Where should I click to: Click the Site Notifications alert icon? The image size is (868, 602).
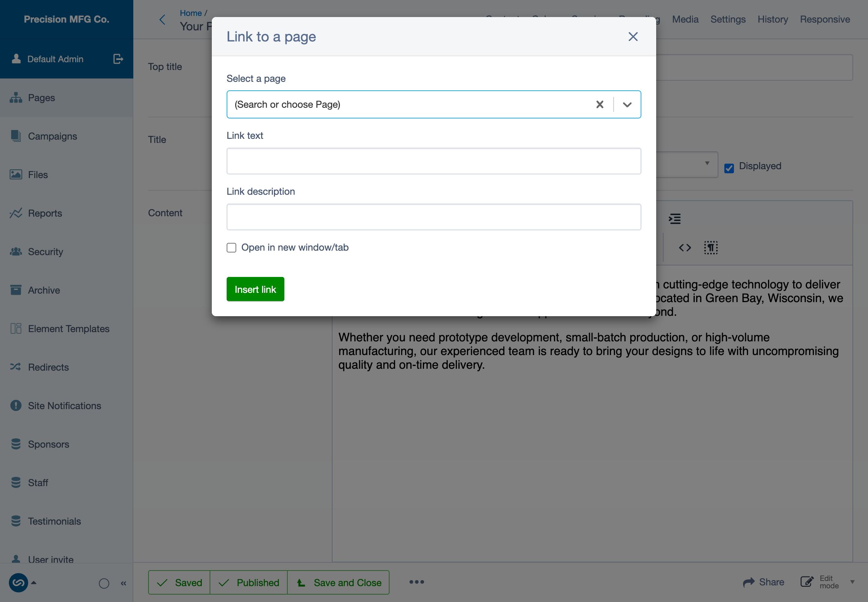pyautogui.click(x=16, y=405)
